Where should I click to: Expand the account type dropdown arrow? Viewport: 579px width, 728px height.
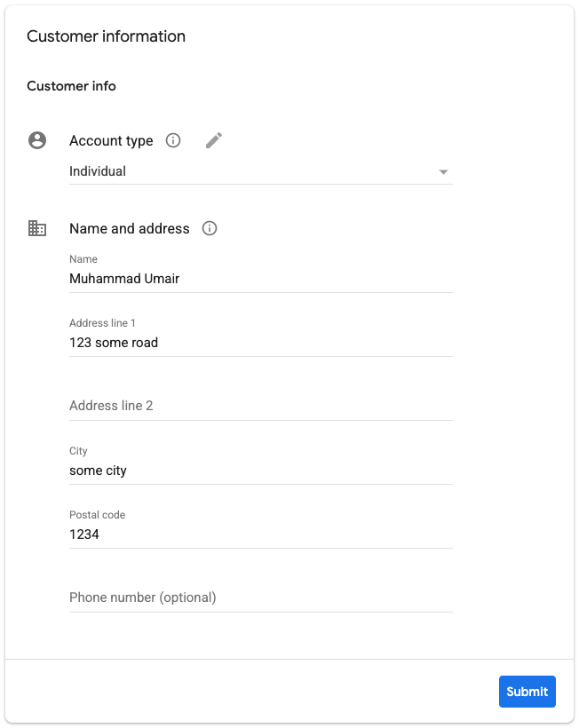(443, 172)
